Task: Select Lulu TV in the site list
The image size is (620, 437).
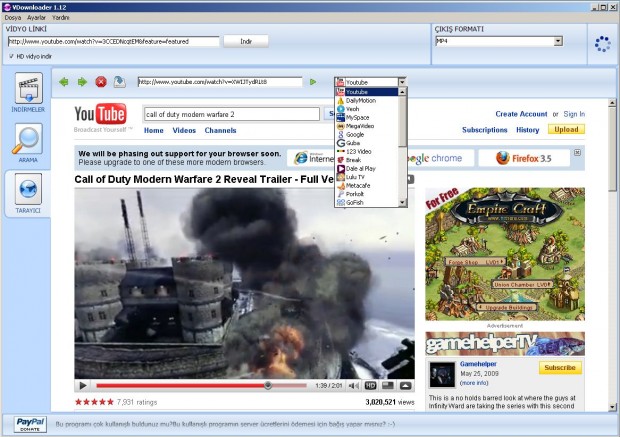Action: [x=367, y=177]
